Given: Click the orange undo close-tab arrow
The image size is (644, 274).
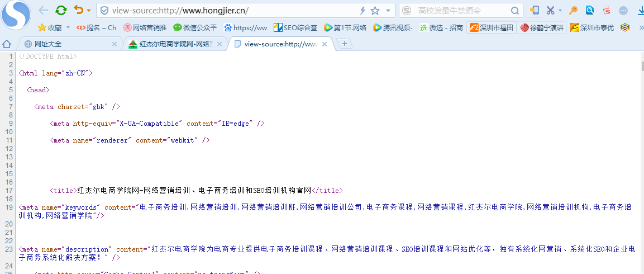Looking at the screenshot, I should (x=78, y=10).
